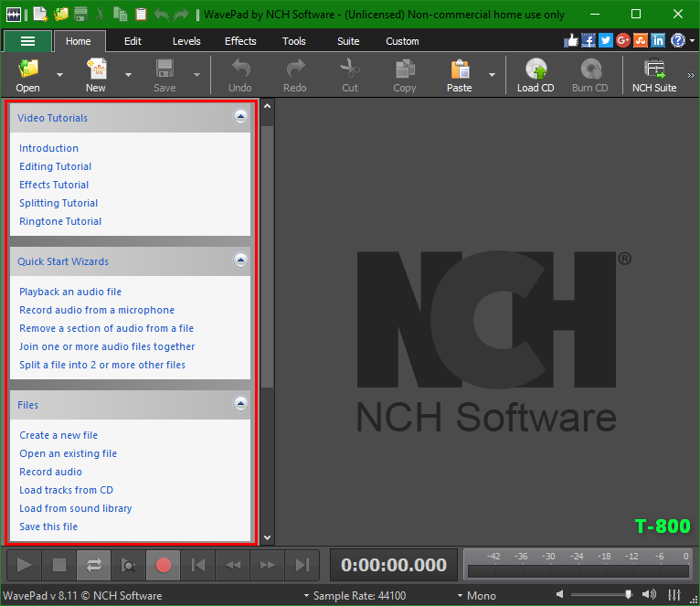
Task: Open the mixer sliders icon in status bar
Action: click(674, 594)
